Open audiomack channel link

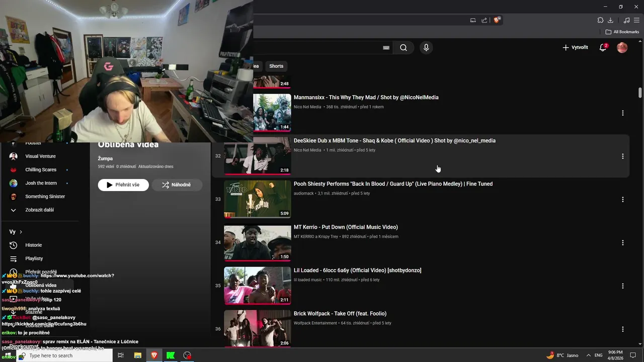(x=303, y=193)
